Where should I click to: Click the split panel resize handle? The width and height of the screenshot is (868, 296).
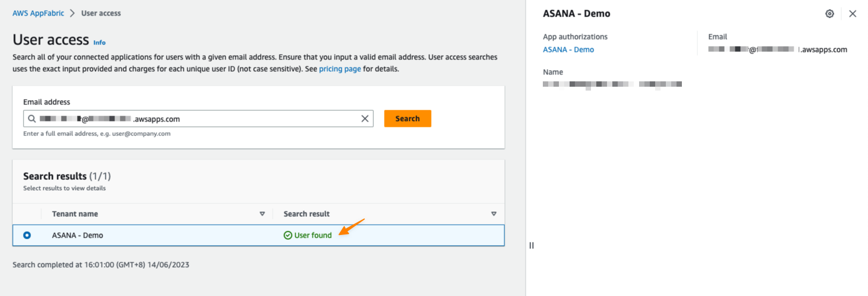(532, 245)
